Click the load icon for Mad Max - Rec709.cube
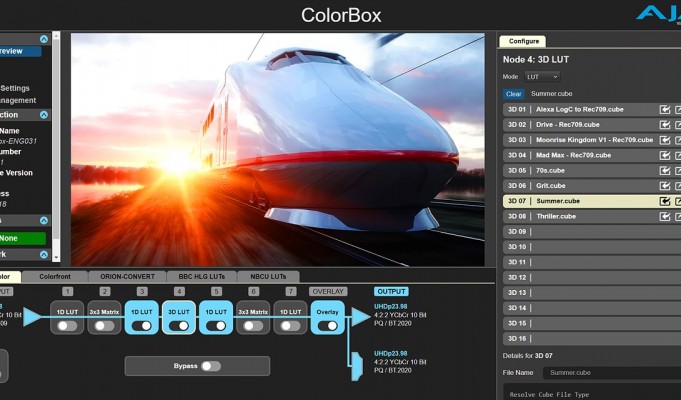This screenshot has width=681, height=400. pyautogui.click(x=664, y=155)
